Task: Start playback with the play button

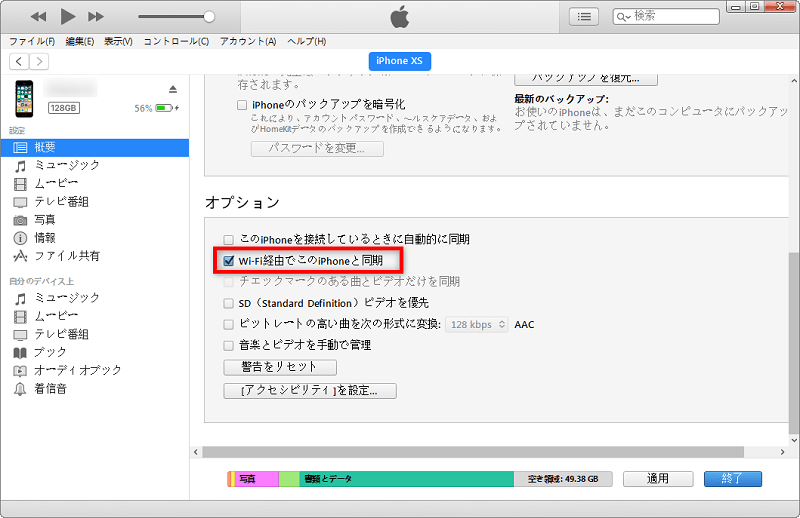Action: click(67, 17)
